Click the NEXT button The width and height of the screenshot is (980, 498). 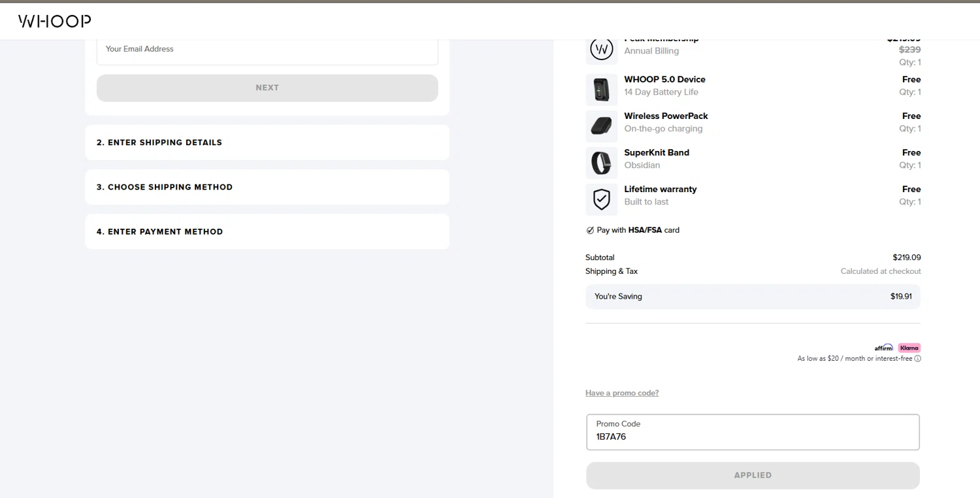[x=267, y=88]
